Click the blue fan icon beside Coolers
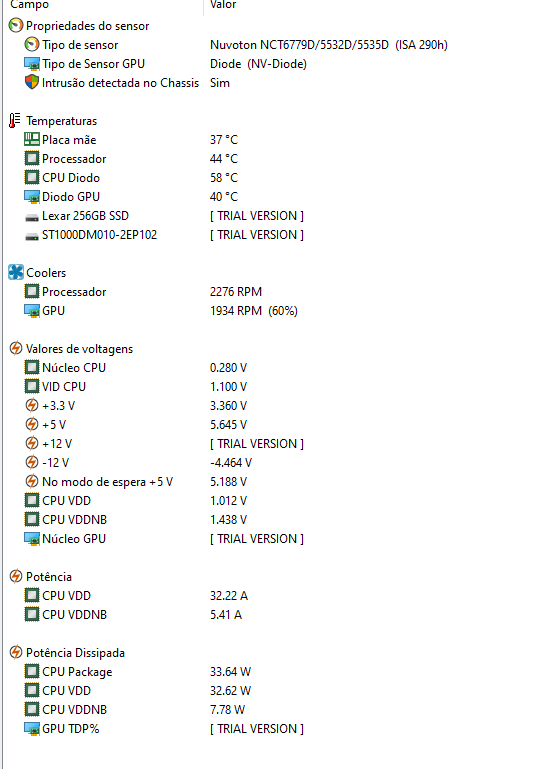Image resolution: width=537 pixels, height=769 pixels. click(x=16, y=273)
